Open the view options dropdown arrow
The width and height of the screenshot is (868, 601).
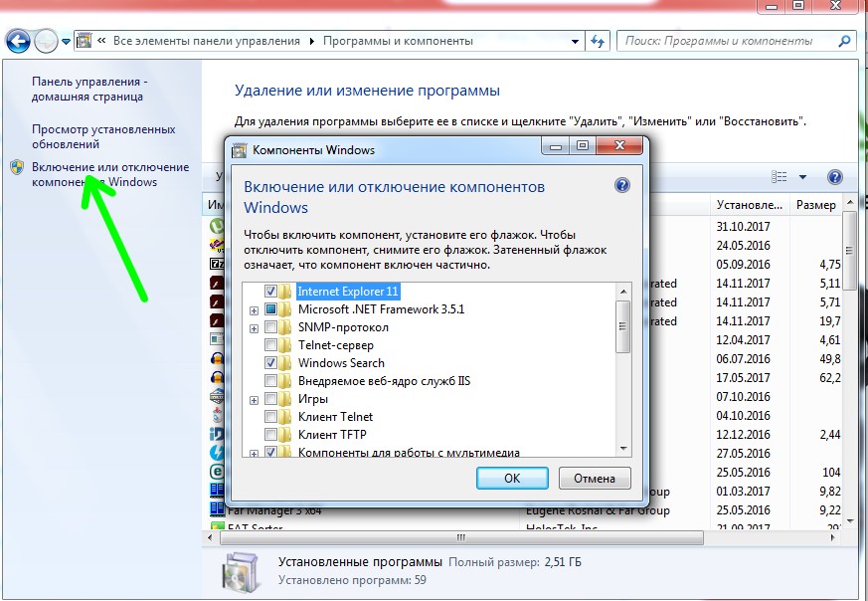[802, 177]
